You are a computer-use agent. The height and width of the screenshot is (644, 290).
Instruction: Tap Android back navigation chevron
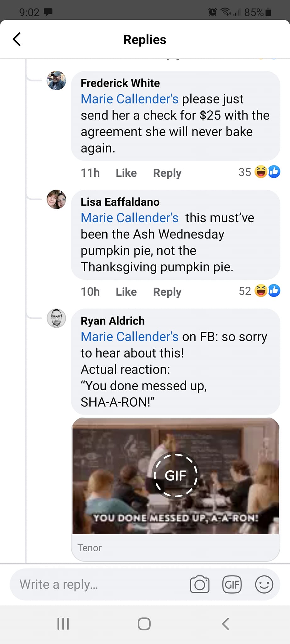click(x=226, y=624)
